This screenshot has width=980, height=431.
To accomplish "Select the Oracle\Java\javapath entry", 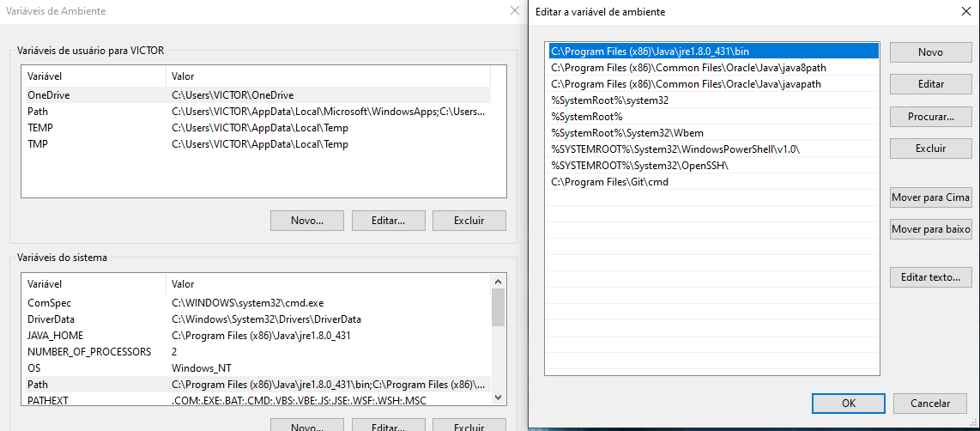I will (x=713, y=84).
